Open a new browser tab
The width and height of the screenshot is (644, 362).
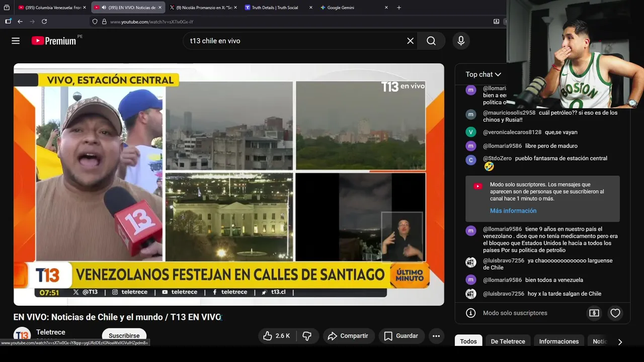(399, 8)
